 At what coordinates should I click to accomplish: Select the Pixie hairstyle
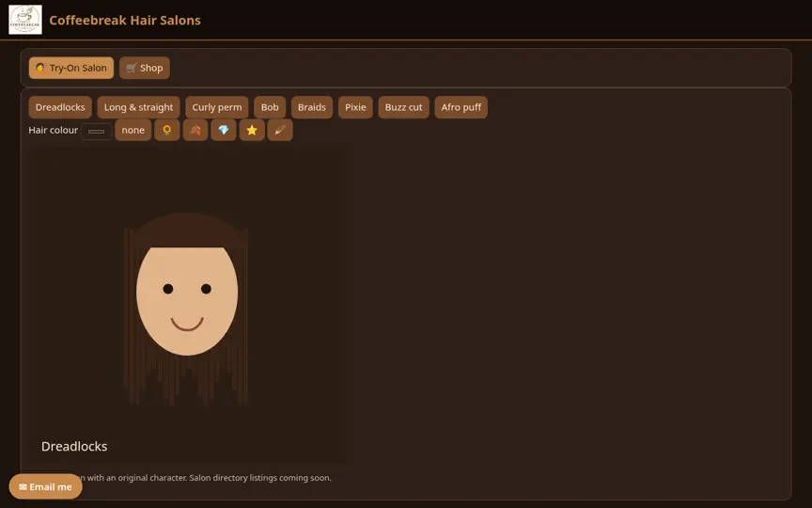[355, 107]
